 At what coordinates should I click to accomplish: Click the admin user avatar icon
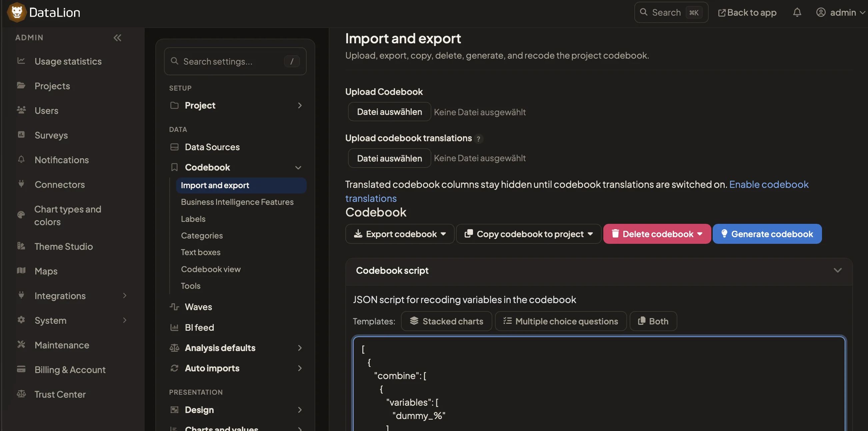click(x=820, y=12)
